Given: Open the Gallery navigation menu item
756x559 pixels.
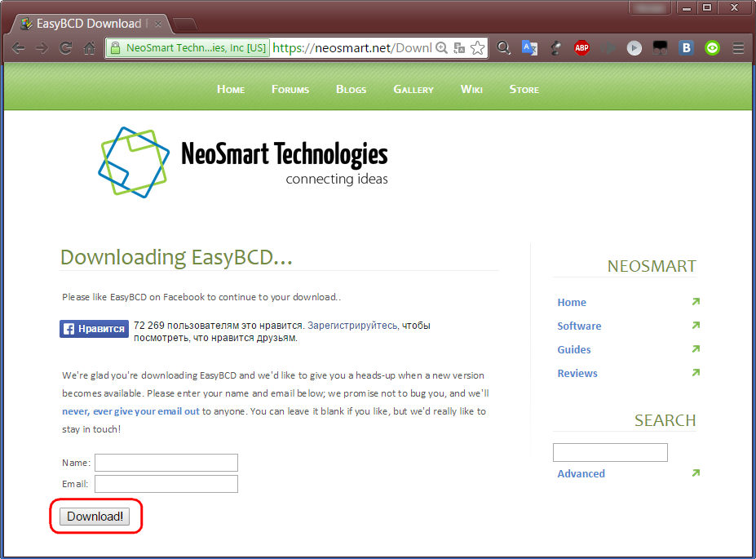Looking at the screenshot, I should click(413, 89).
